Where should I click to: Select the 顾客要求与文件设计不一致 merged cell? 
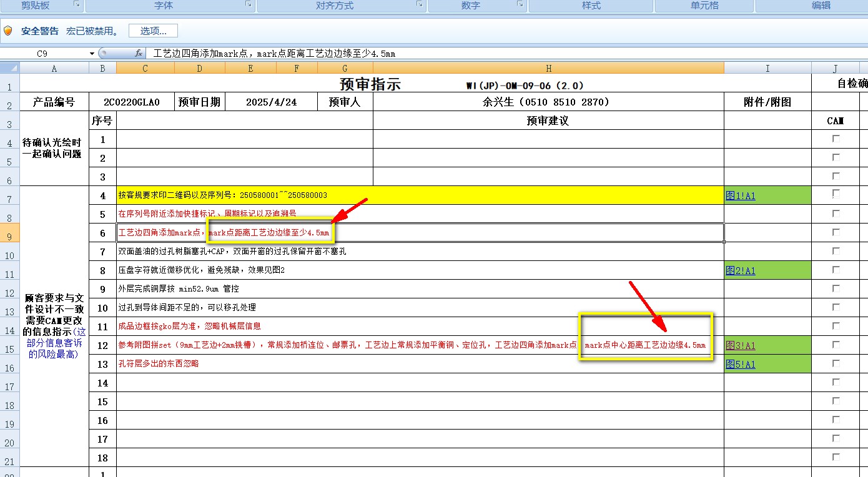click(54, 327)
